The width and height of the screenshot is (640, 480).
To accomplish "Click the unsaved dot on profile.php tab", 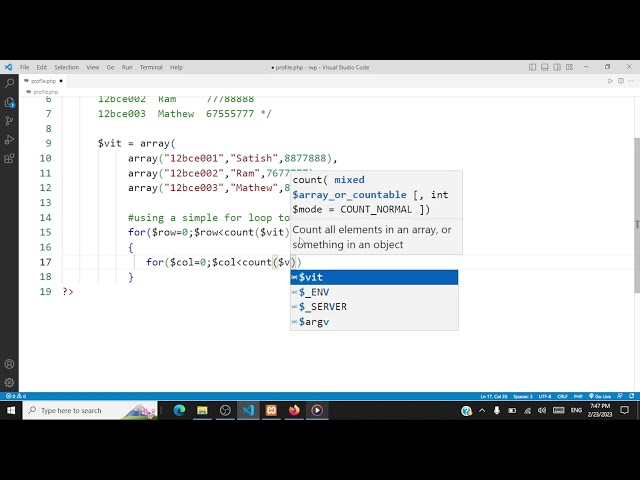I will click(x=61, y=81).
